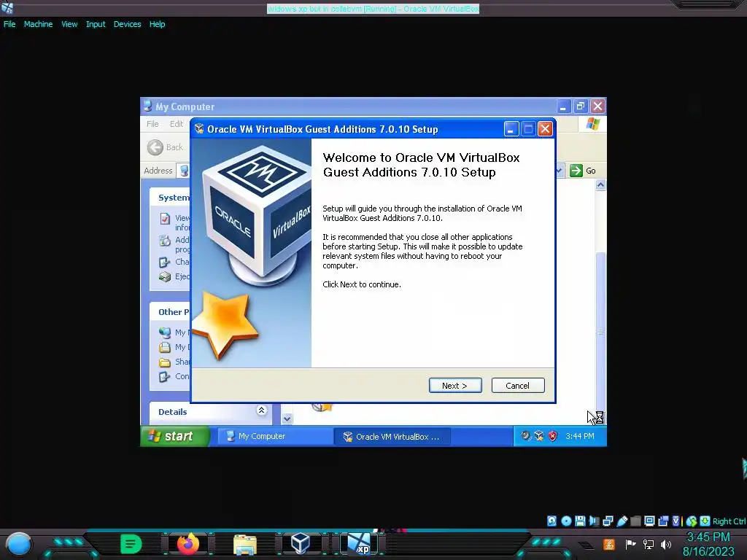This screenshot has width=747, height=560.
Task: Click the host volume speaker icon
Action: (x=666, y=544)
